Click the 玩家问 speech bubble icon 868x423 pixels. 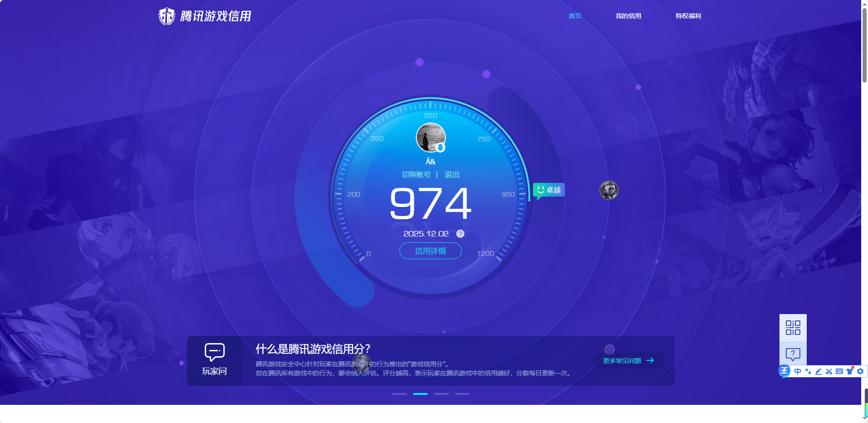214,352
